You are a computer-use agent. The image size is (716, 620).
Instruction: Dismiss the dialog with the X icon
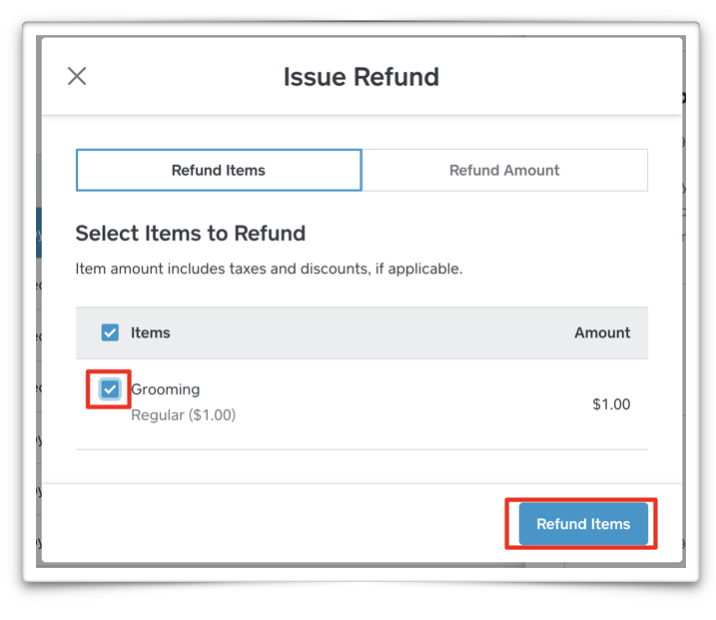(x=77, y=76)
